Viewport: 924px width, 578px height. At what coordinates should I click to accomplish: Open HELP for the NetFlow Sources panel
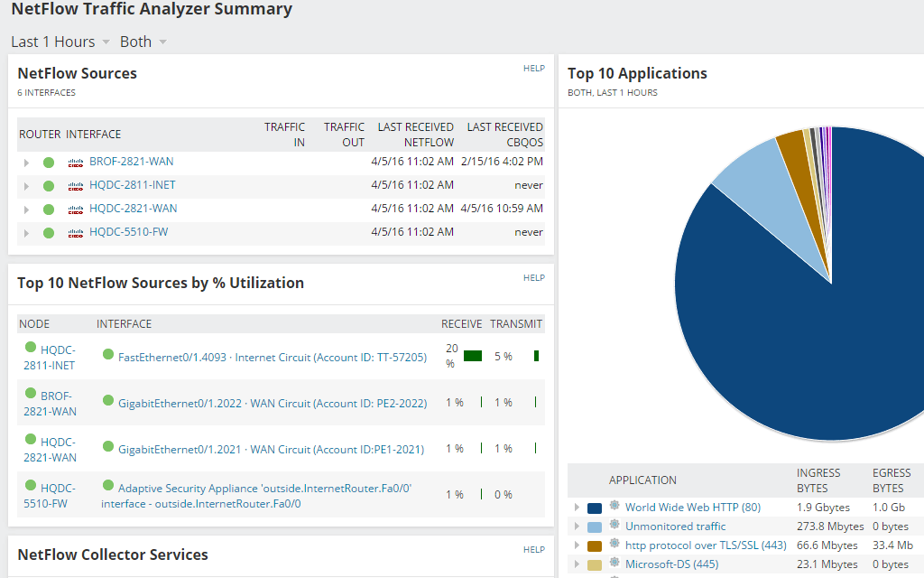pyautogui.click(x=534, y=68)
